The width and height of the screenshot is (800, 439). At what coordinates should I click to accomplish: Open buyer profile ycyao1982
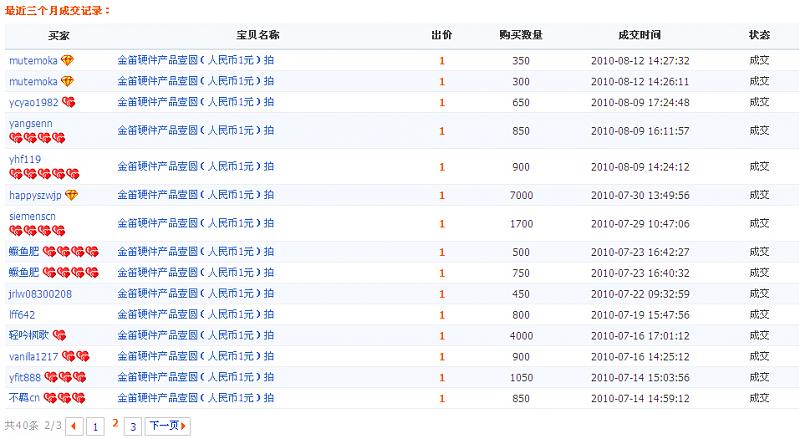tap(34, 103)
